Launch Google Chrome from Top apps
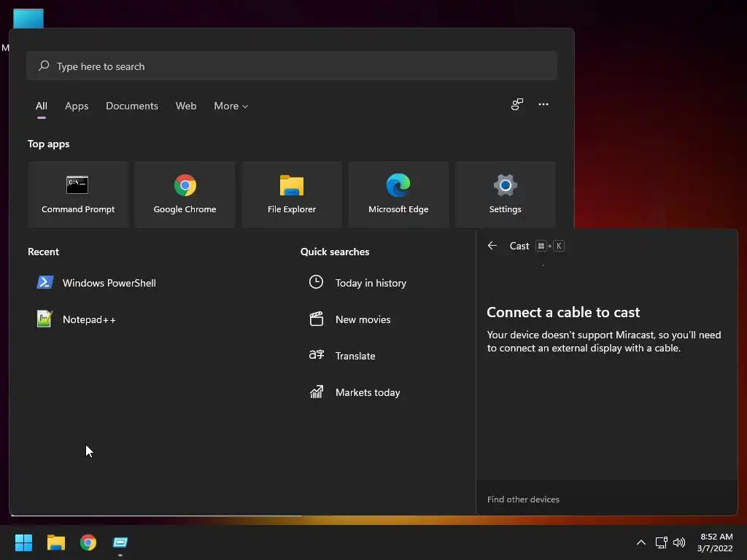 (x=185, y=194)
